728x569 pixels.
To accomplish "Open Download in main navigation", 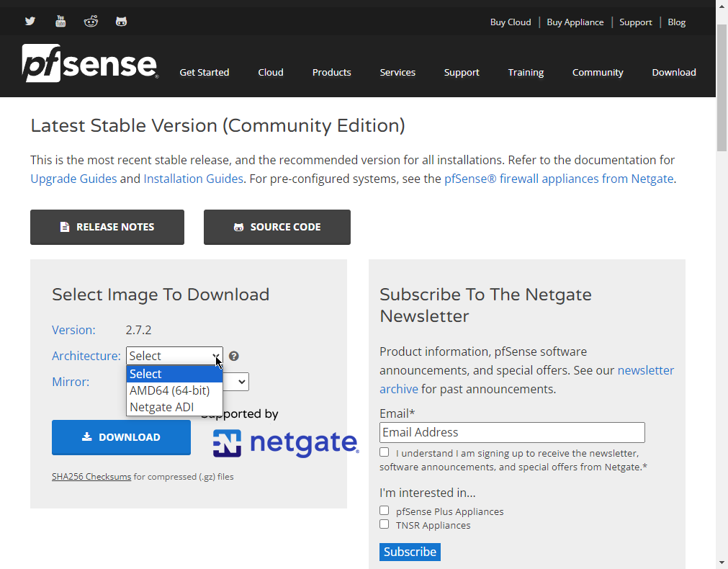I will click(x=674, y=73).
